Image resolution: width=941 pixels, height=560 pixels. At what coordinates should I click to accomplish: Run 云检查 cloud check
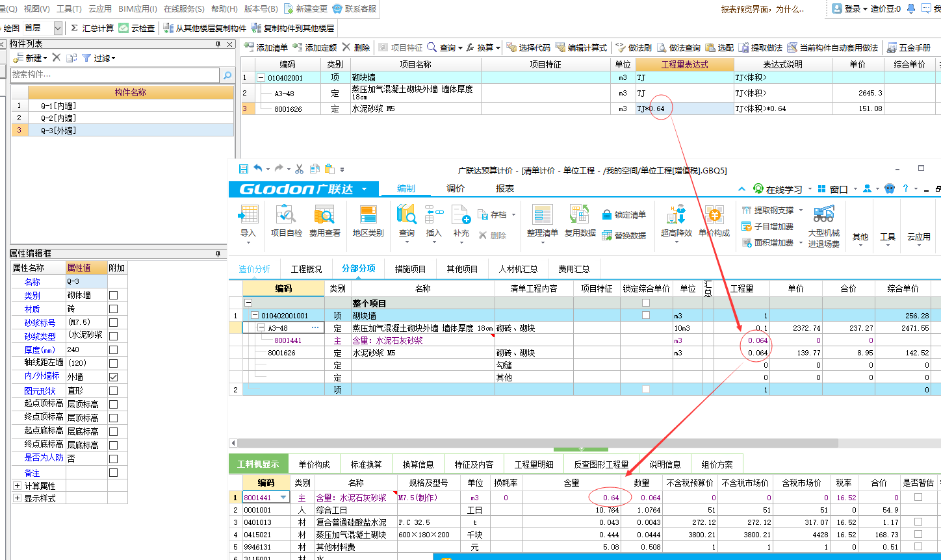pos(137,28)
